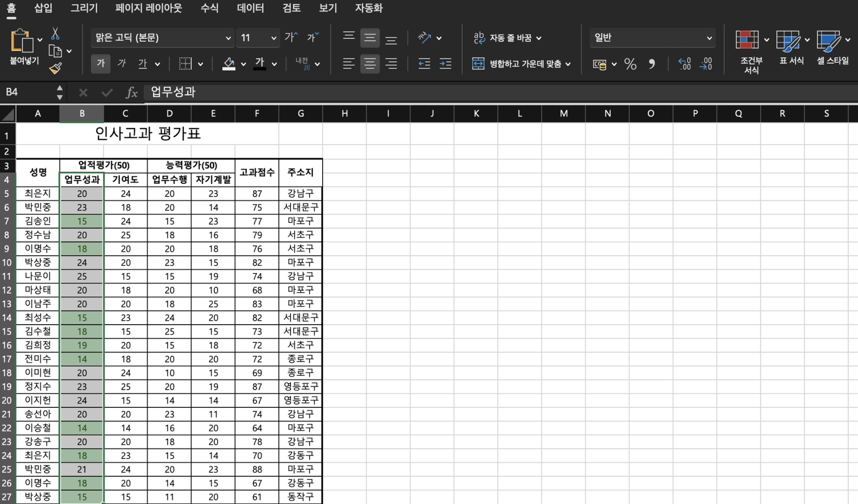Toggle bold formatting button

tap(100, 63)
